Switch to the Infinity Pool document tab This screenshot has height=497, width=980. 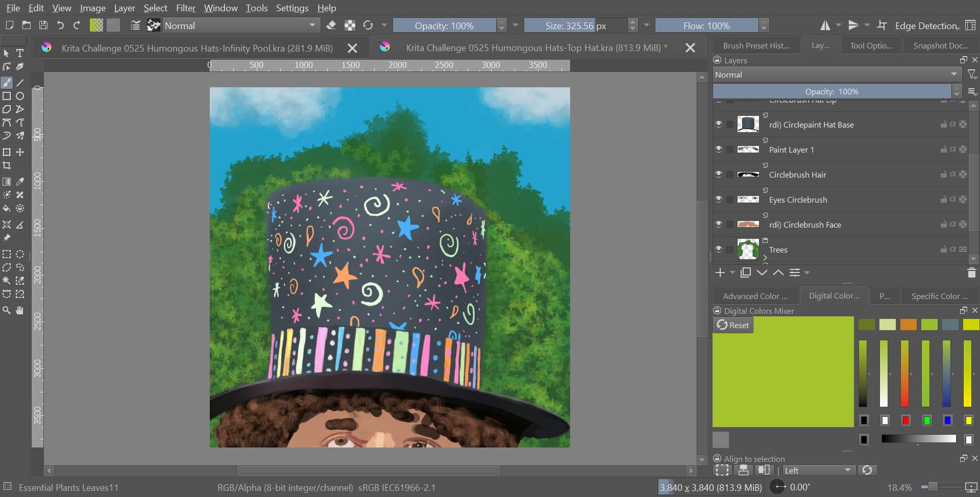(197, 48)
